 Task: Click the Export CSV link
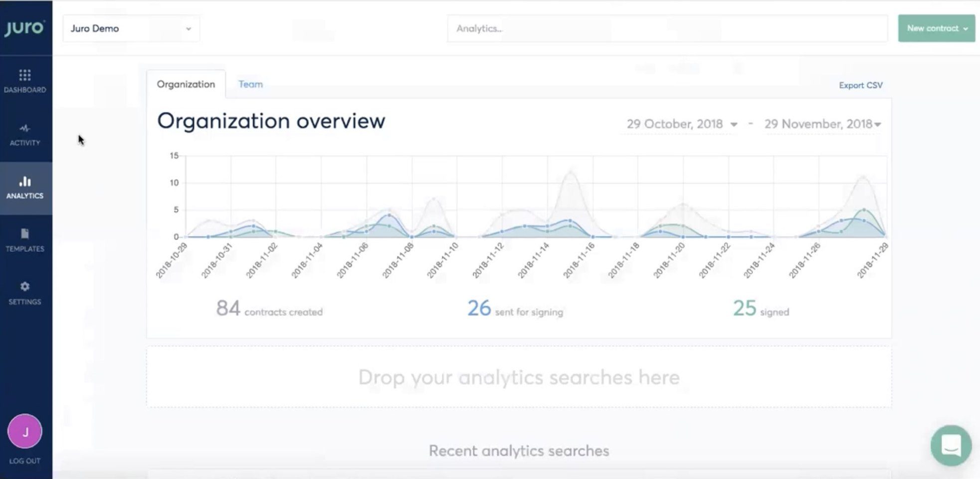(x=860, y=85)
